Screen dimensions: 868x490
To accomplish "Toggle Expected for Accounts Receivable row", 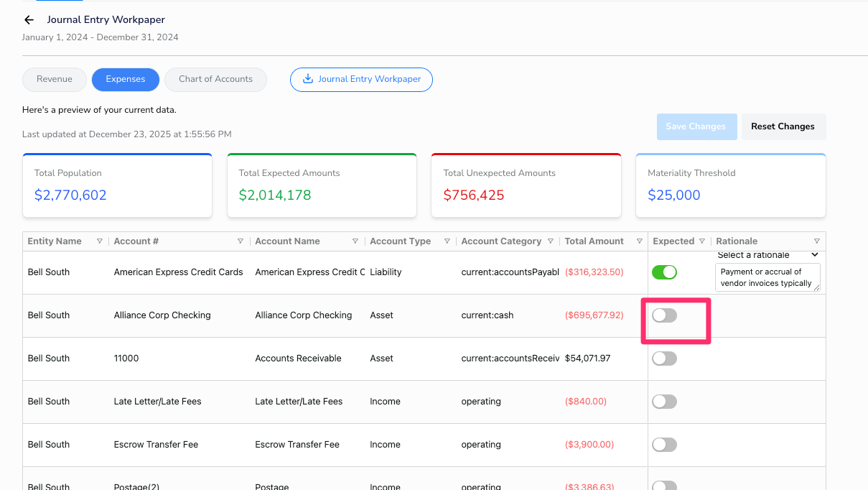I will pyautogui.click(x=664, y=359).
